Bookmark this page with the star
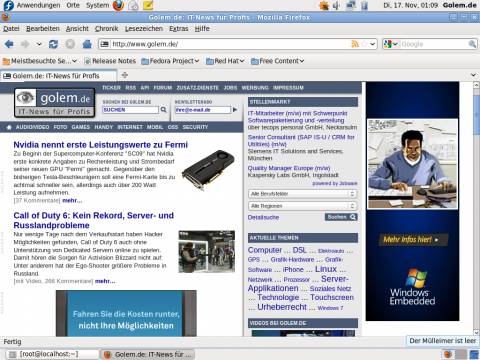This screenshot has height=360, width=480. point(364,44)
